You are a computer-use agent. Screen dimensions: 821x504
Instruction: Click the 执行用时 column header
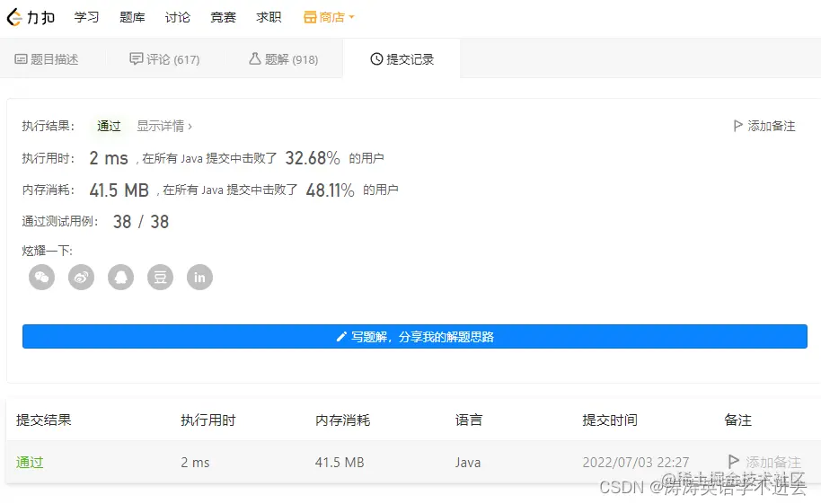(x=208, y=420)
